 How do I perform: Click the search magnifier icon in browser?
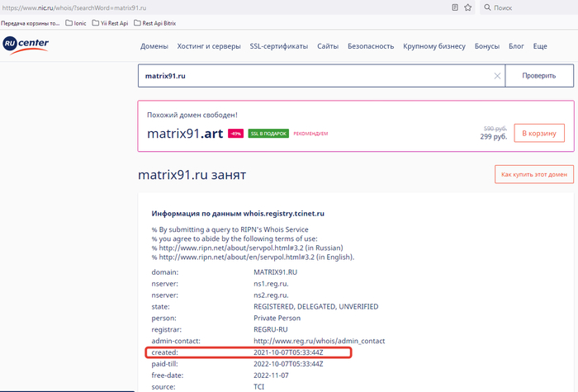pyautogui.click(x=487, y=7)
